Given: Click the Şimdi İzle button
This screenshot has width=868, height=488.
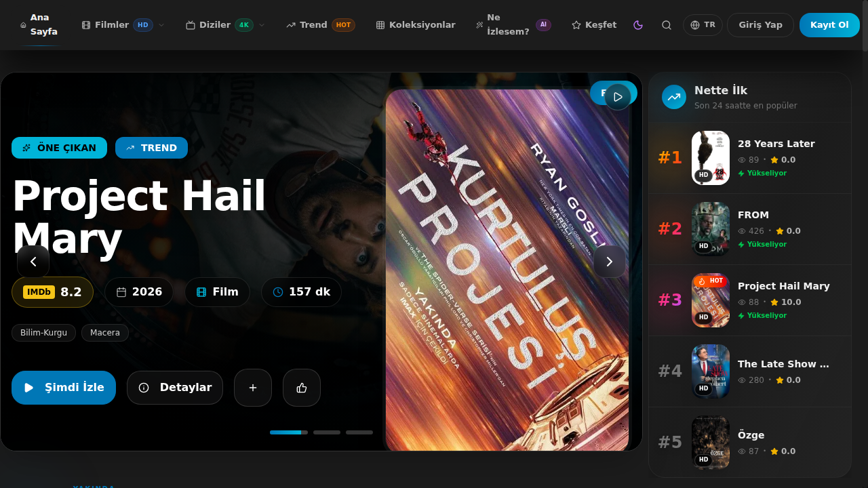Looking at the screenshot, I should tap(64, 388).
